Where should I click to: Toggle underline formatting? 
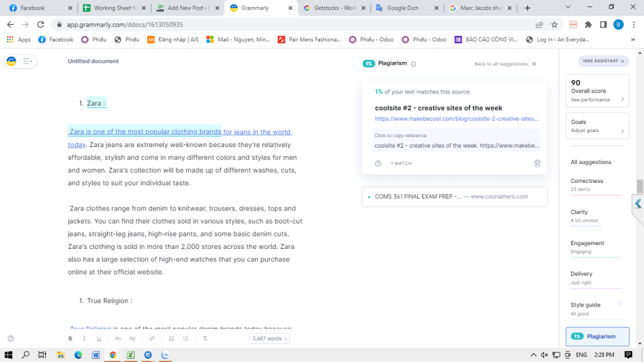[99, 339]
